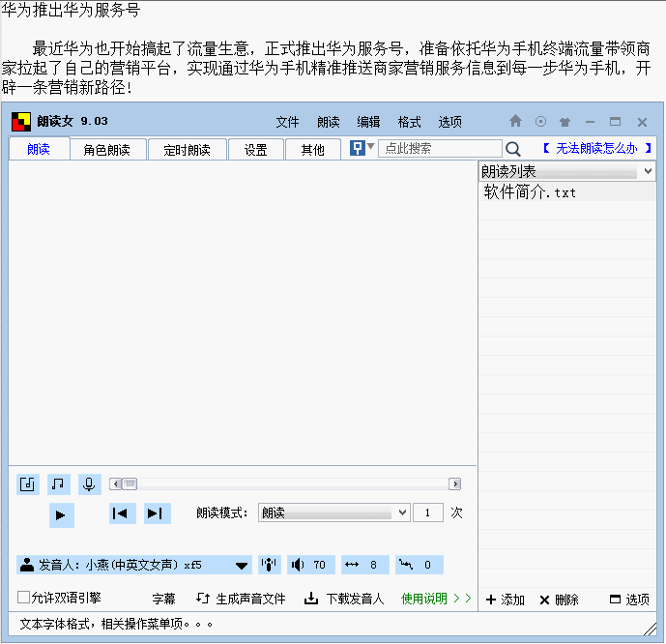
Task: Open the 朗读 menu in title bar
Action: [x=329, y=123]
